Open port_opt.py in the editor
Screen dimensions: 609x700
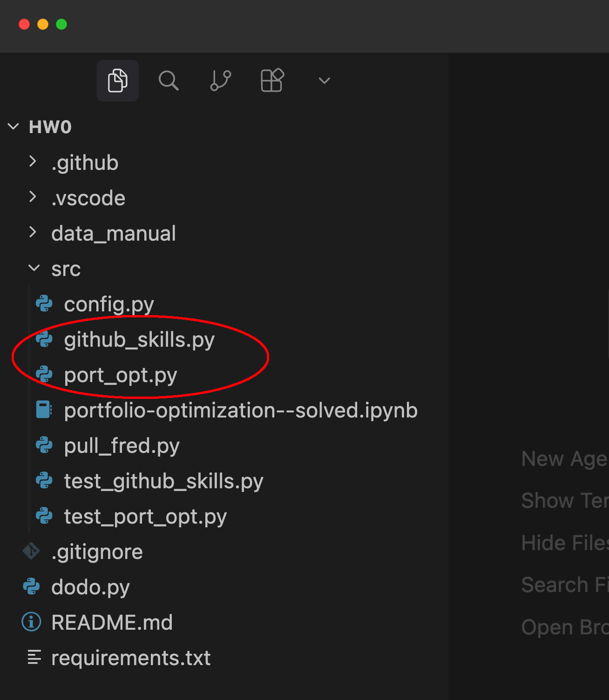point(121,375)
